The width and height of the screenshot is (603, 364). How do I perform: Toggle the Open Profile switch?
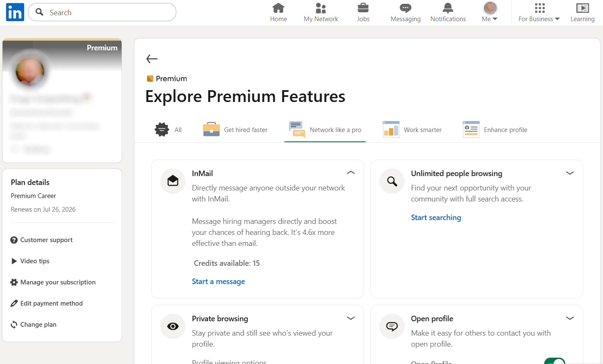(555, 361)
